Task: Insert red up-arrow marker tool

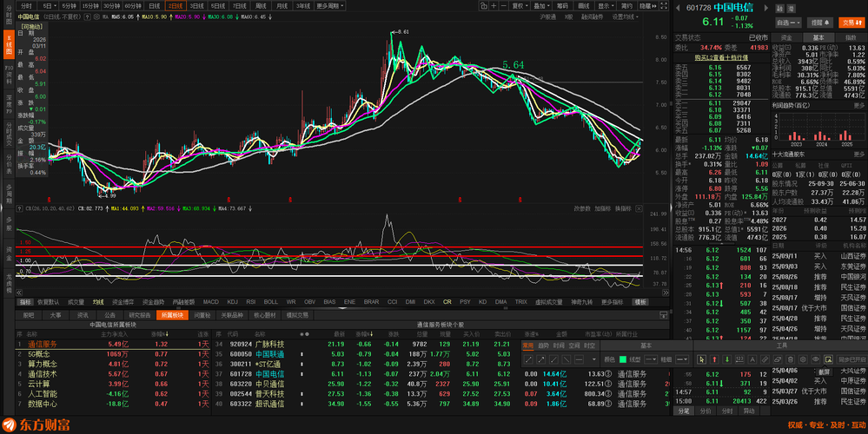Action: coord(715,359)
